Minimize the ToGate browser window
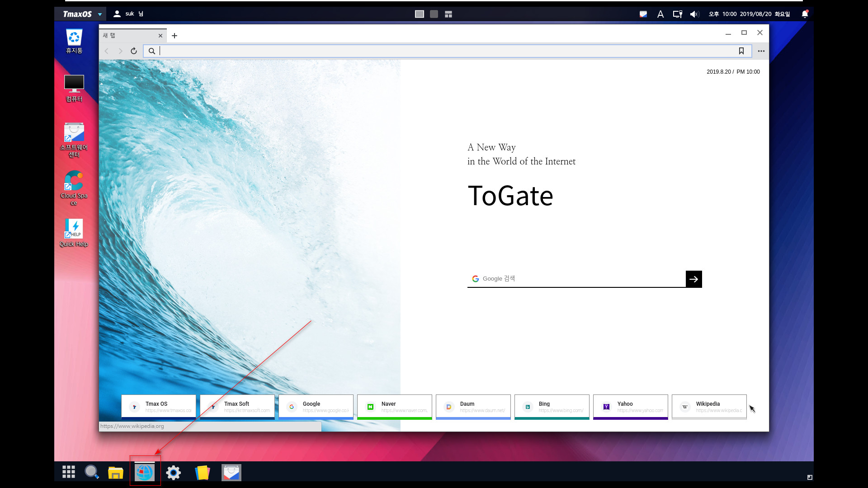Image resolution: width=868 pixels, height=488 pixels. click(728, 33)
